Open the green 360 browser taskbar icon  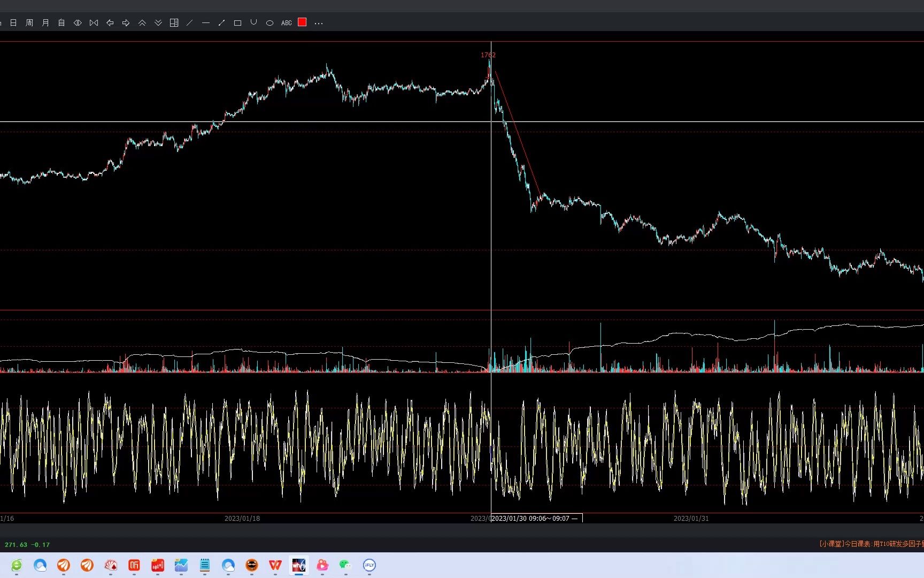(17, 565)
